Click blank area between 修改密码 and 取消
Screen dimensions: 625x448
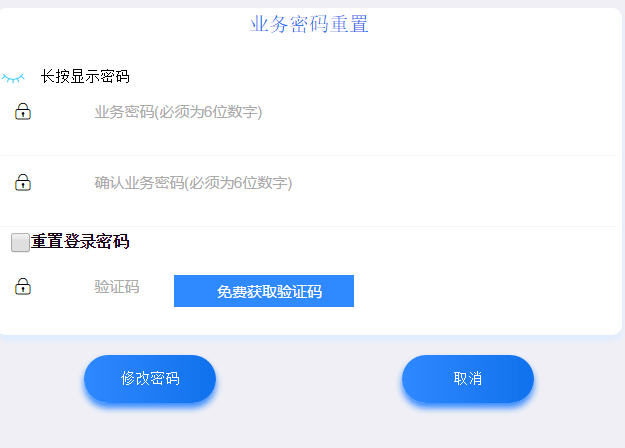pyautogui.click(x=310, y=380)
